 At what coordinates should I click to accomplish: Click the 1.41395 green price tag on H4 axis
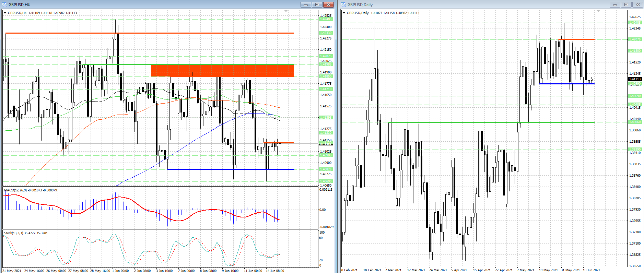[x=326, y=118]
